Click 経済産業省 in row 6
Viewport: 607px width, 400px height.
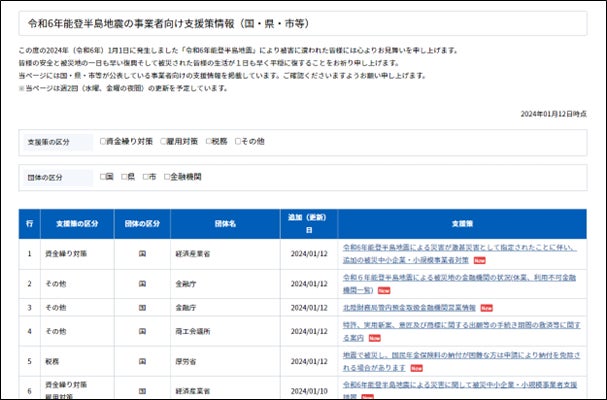coord(193,391)
